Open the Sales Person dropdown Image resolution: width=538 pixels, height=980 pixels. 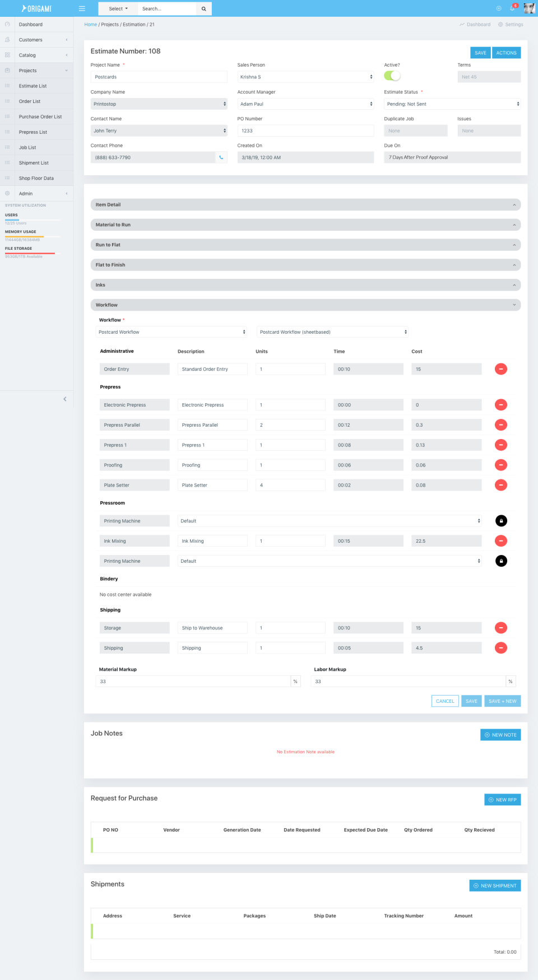coord(305,77)
